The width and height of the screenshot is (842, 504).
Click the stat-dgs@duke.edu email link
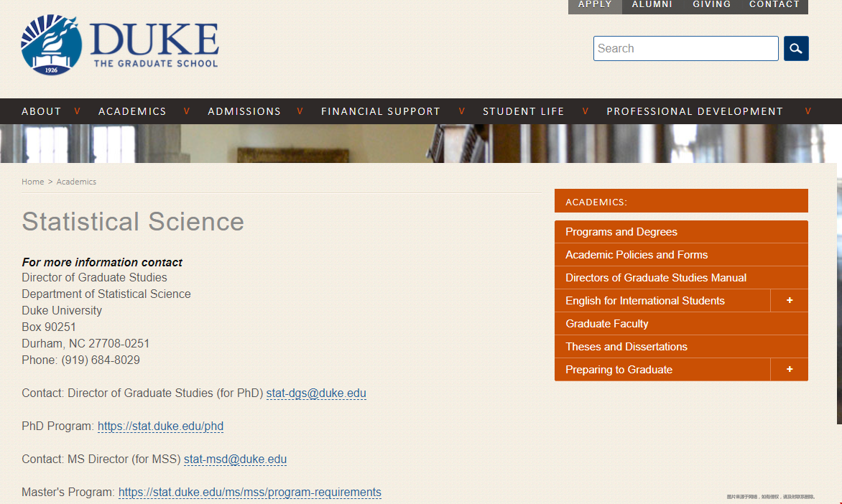click(316, 393)
